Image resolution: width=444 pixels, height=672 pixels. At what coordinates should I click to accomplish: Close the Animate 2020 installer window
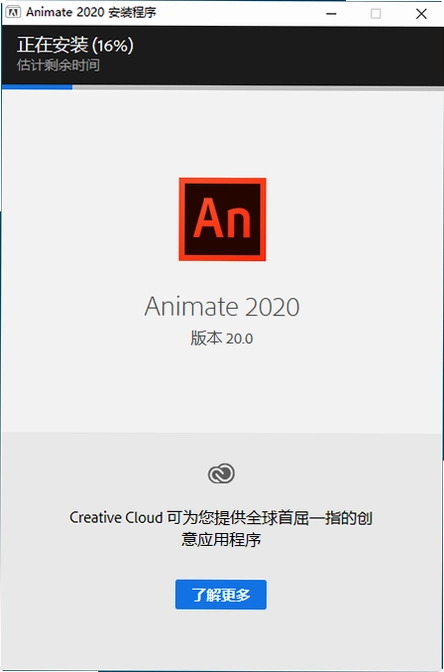421,13
